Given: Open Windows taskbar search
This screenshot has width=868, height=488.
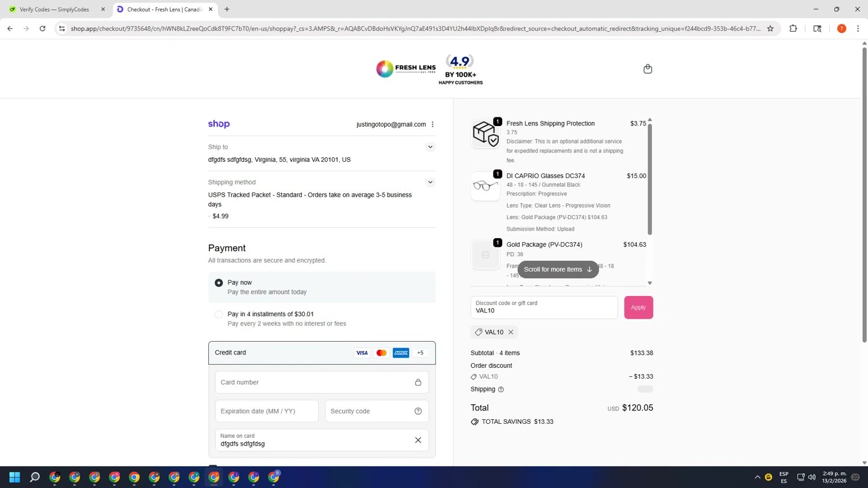Looking at the screenshot, I should click(35, 477).
